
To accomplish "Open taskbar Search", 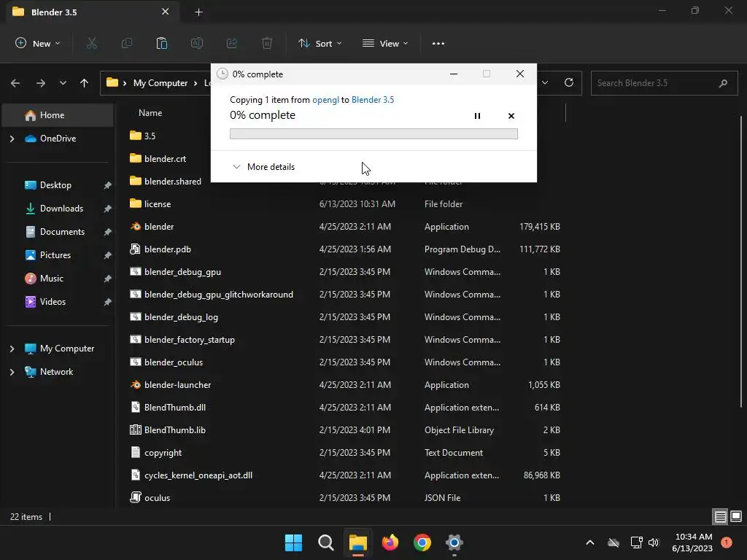I will tap(326, 542).
